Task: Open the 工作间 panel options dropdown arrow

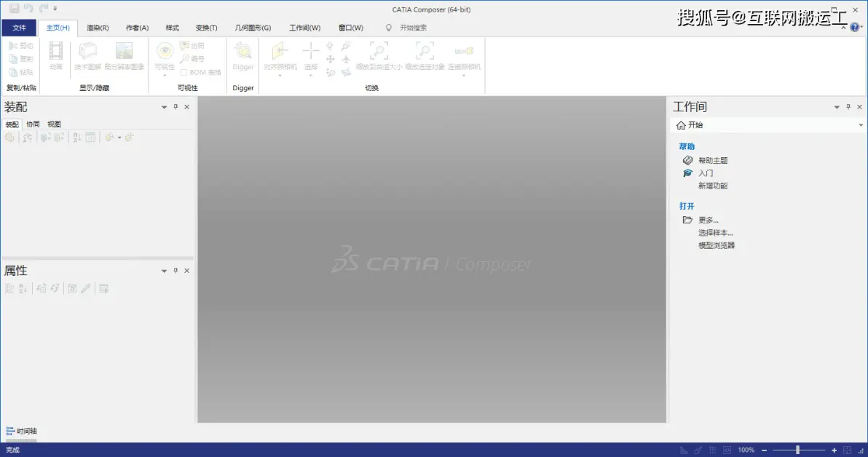Action: [837, 107]
